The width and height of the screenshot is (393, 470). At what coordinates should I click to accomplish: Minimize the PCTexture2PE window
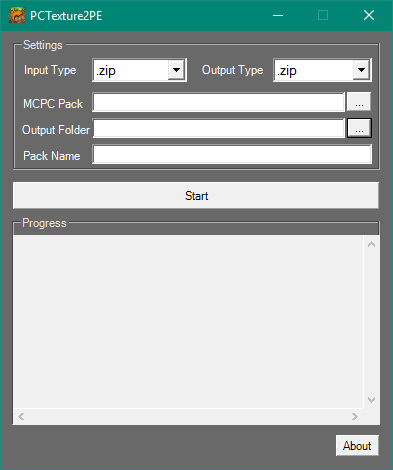click(x=278, y=15)
